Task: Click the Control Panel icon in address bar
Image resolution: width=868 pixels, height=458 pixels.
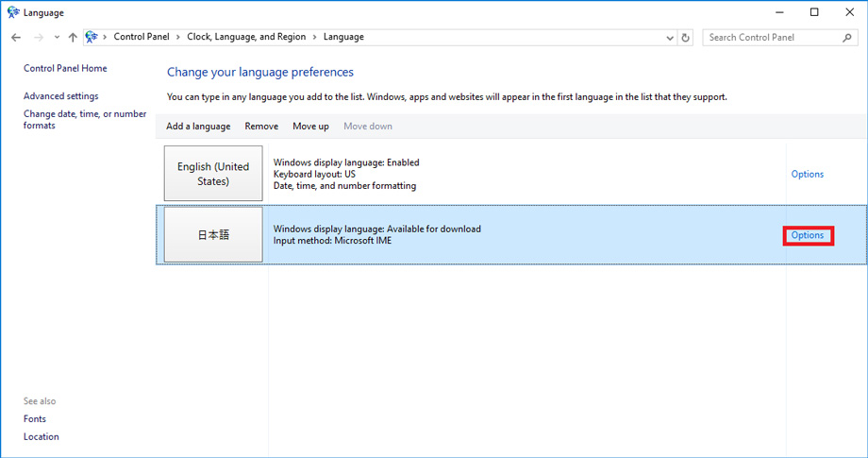Action: click(x=92, y=38)
